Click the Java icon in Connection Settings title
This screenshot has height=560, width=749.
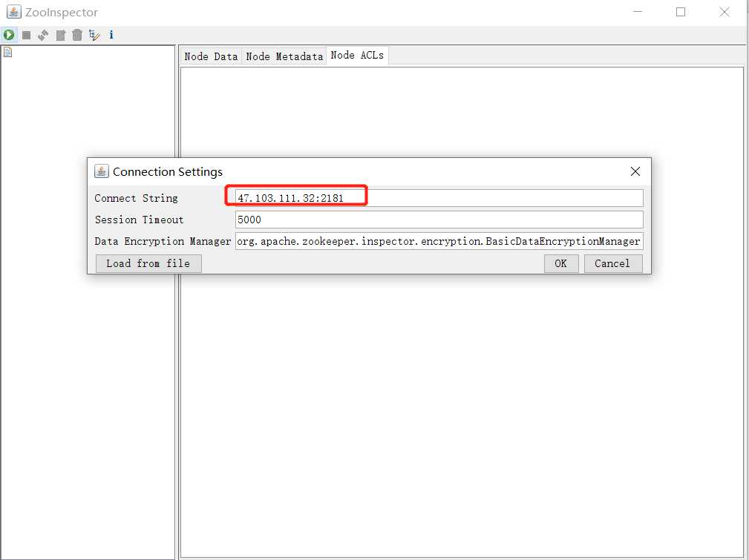click(101, 171)
